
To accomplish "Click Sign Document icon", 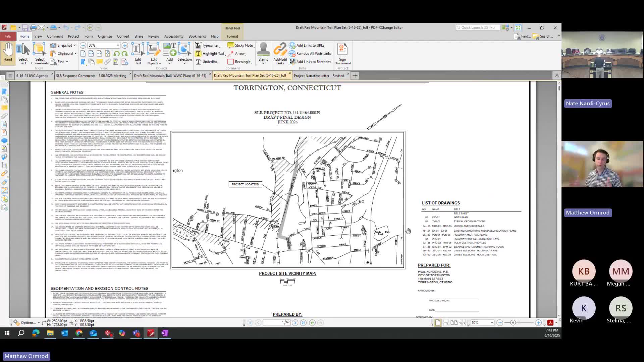I will click(x=342, y=54).
